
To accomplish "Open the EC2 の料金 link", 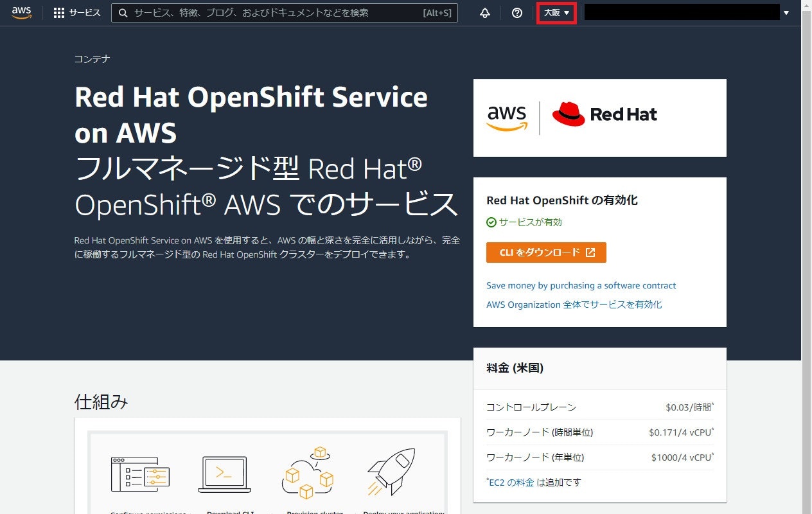I will (x=511, y=482).
